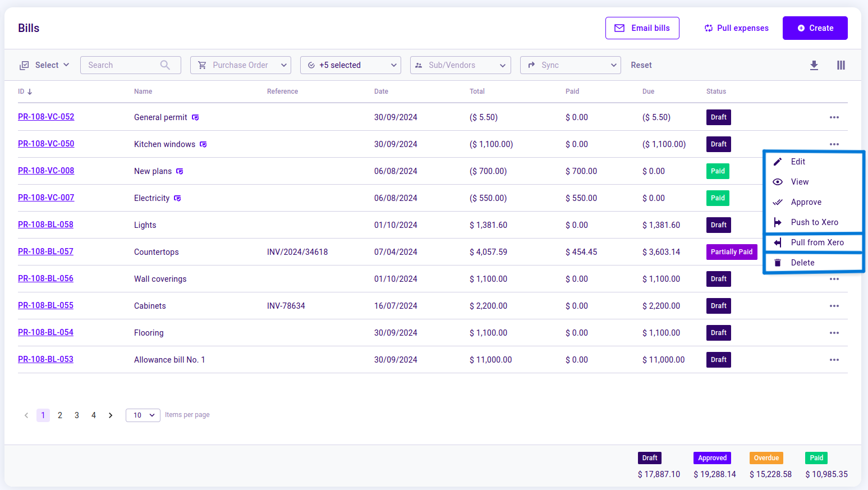Image resolution: width=868 pixels, height=490 pixels.
Task: Click the search magnifier icon
Action: click(x=165, y=65)
